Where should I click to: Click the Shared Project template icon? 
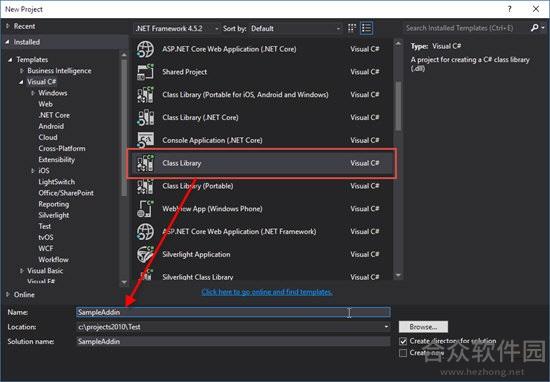click(x=145, y=72)
